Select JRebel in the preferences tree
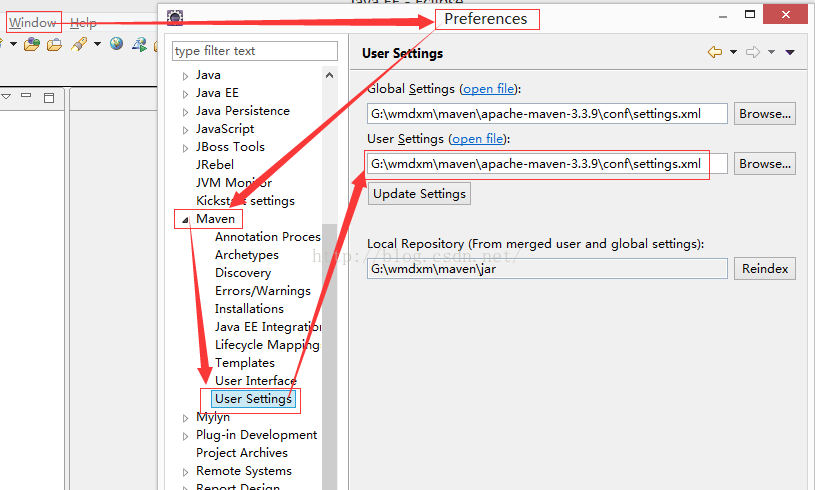 tap(215, 165)
